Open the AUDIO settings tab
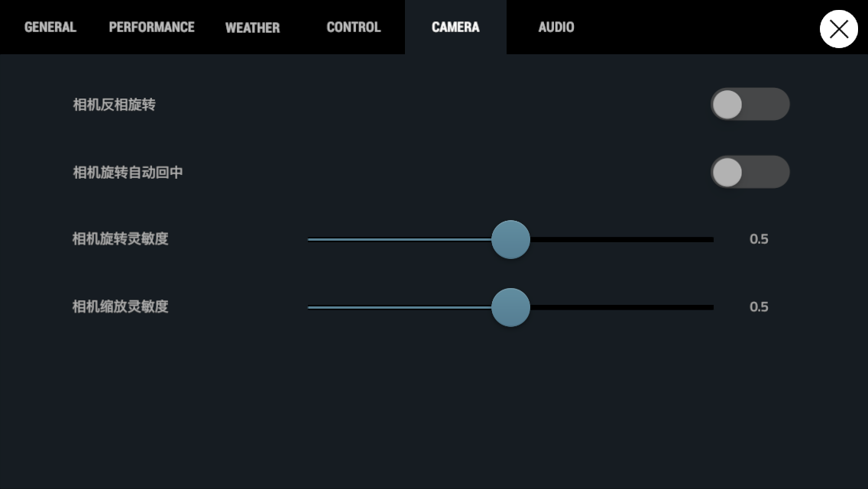Image resolution: width=868 pixels, height=489 pixels. pos(556,28)
